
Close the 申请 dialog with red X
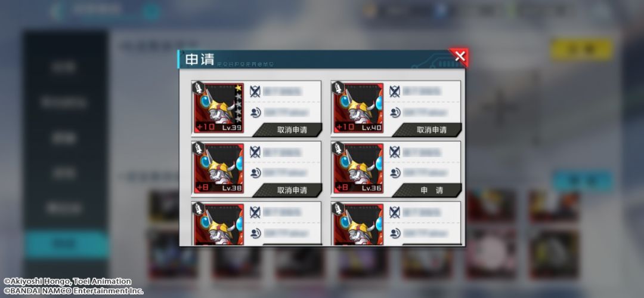(x=460, y=56)
